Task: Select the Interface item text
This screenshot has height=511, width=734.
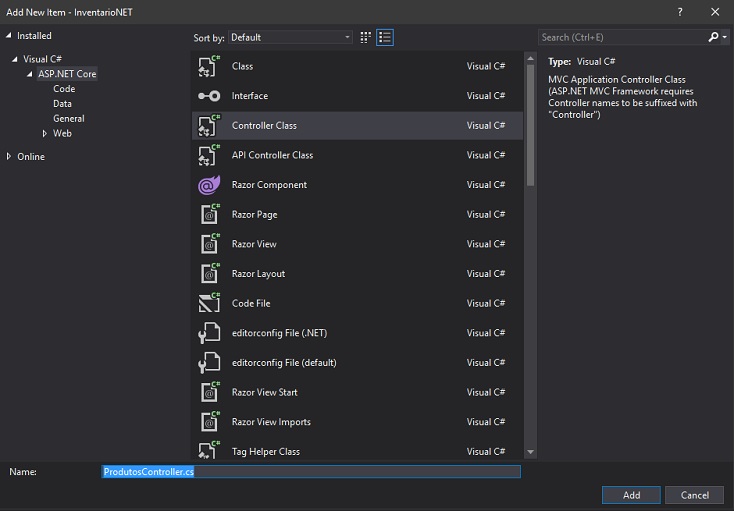Action: click(250, 95)
